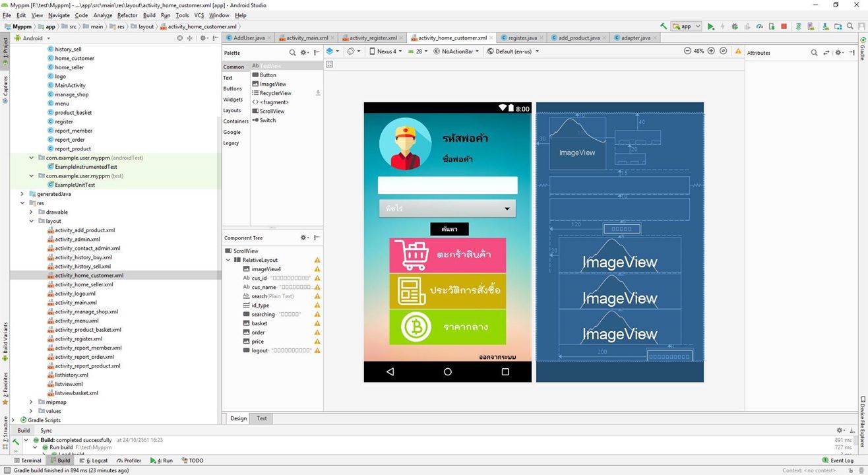Open Component Tree gear settings icon
Image resolution: width=868 pixels, height=475 pixels.
click(304, 237)
